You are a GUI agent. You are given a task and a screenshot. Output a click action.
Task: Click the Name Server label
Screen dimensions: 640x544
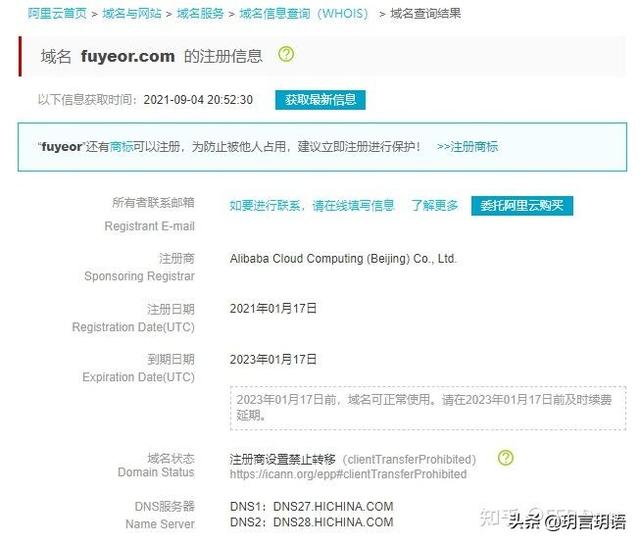click(x=160, y=524)
